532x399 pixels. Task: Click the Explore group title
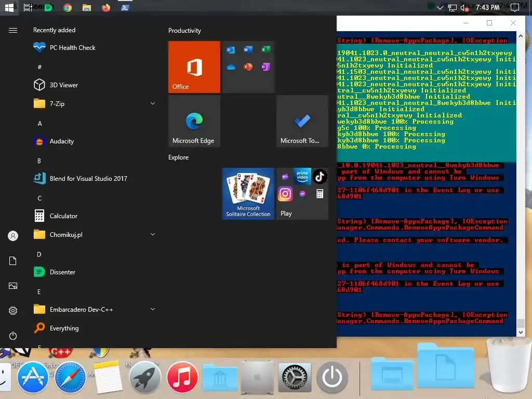(179, 157)
